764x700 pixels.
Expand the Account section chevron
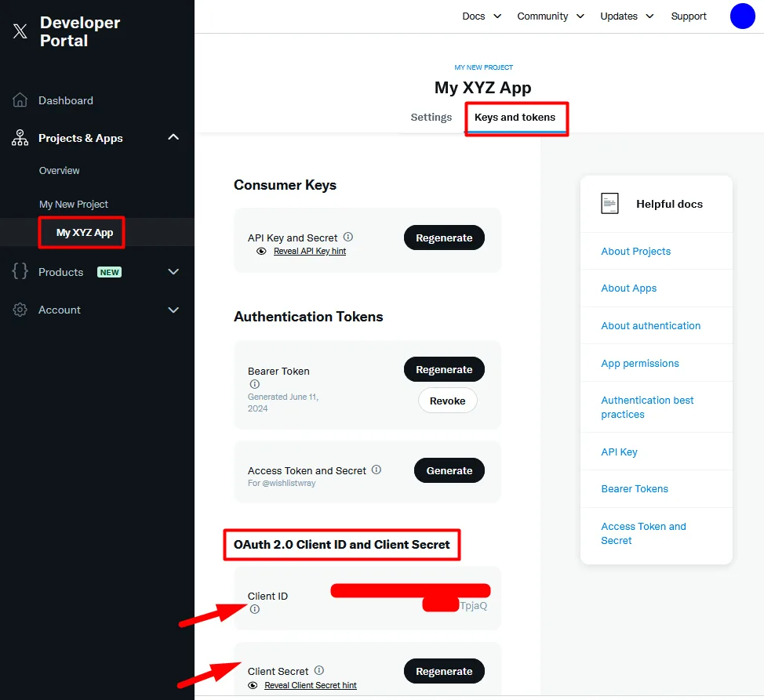tap(173, 310)
